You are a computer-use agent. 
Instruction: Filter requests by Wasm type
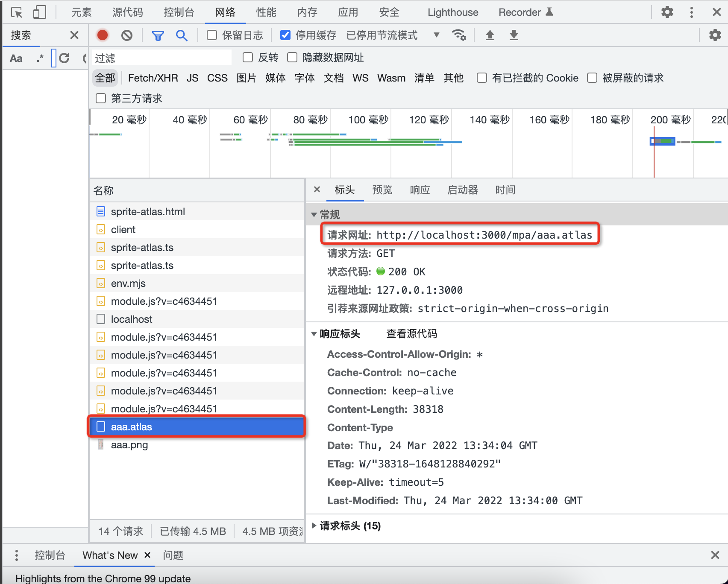pos(391,78)
